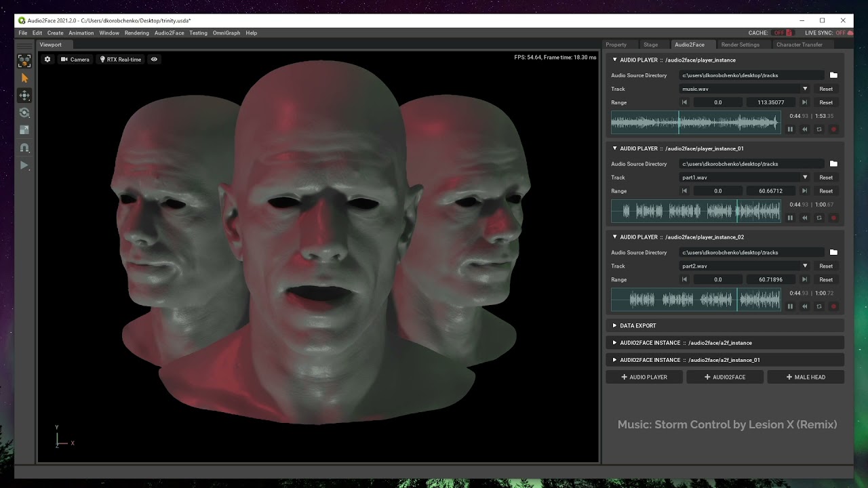Set range start marker for part1.wav player

click(684, 191)
